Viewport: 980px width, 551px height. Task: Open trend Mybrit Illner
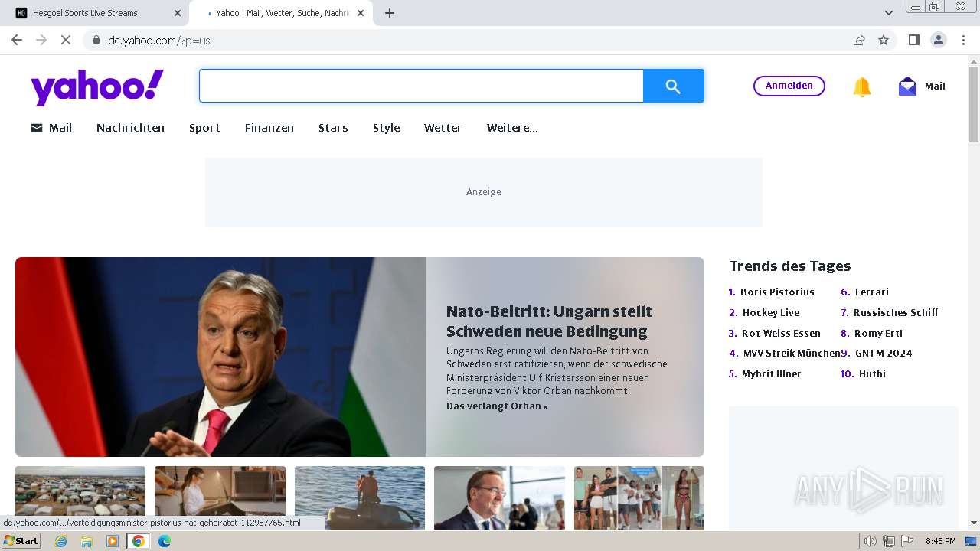pyautogui.click(x=772, y=373)
